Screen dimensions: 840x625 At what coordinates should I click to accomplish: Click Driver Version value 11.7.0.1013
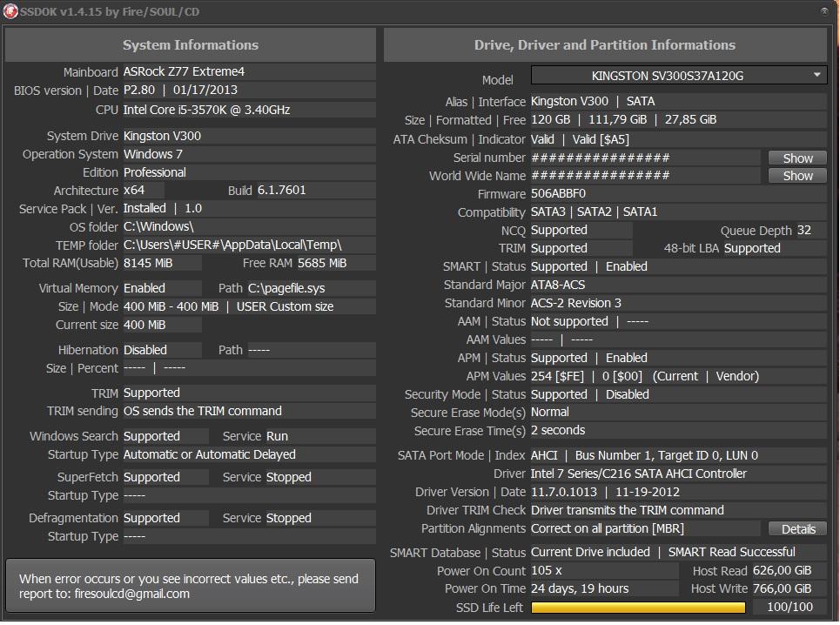(x=563, y=492)
